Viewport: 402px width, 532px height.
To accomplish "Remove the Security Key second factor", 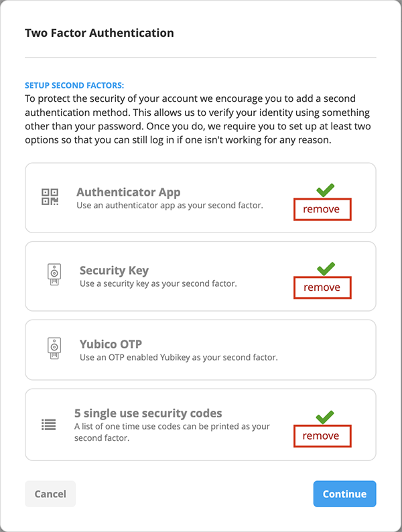I will pyautogui.click(x=322, y=287).
